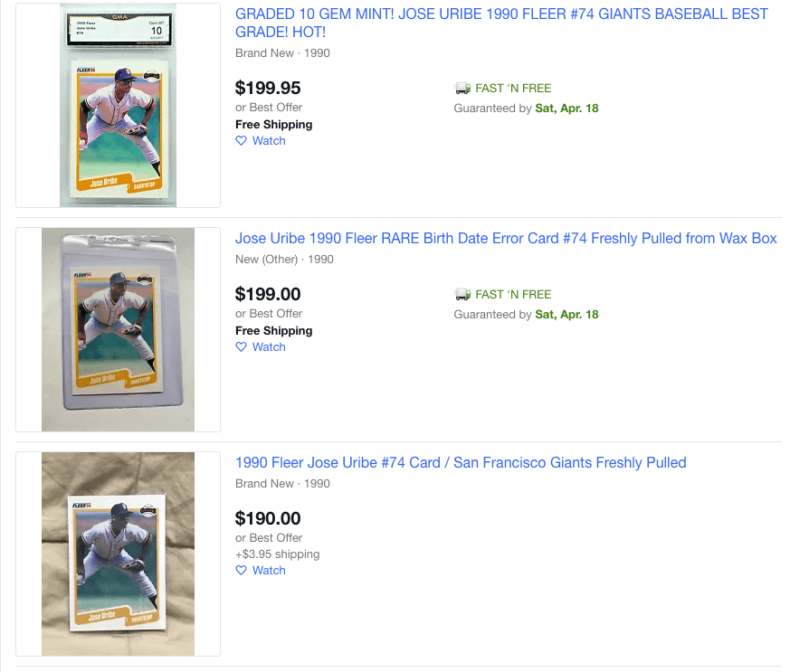View the graded slab card thumbnail
790x672 pixels.
118,106
